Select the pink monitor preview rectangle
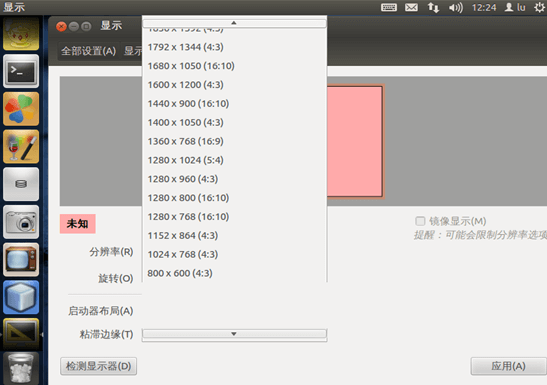Image resolution: width=547 pixels, height=385 pixels. (355, 142)
